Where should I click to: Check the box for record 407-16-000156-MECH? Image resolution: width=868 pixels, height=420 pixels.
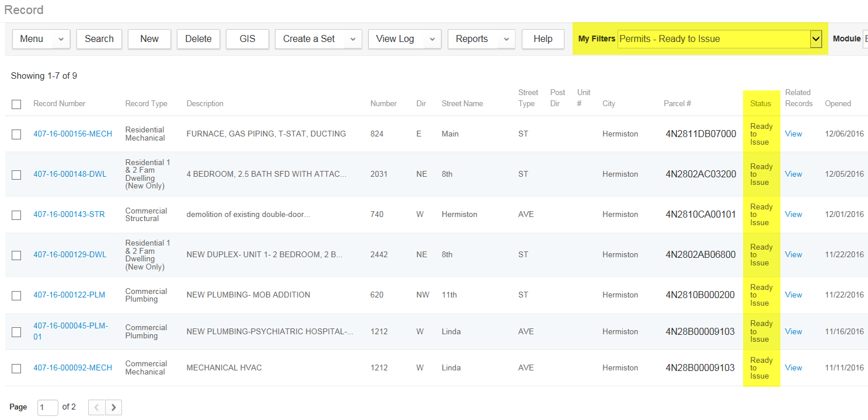tap(16, 134)
